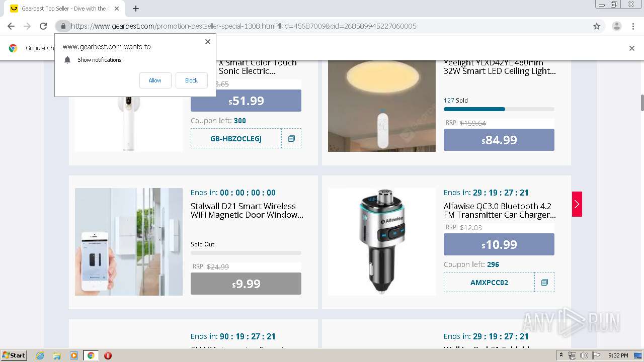This screenshot has height=362, width=644.
Task: Click the struck-through RRP $12.03
Action: 471,228
